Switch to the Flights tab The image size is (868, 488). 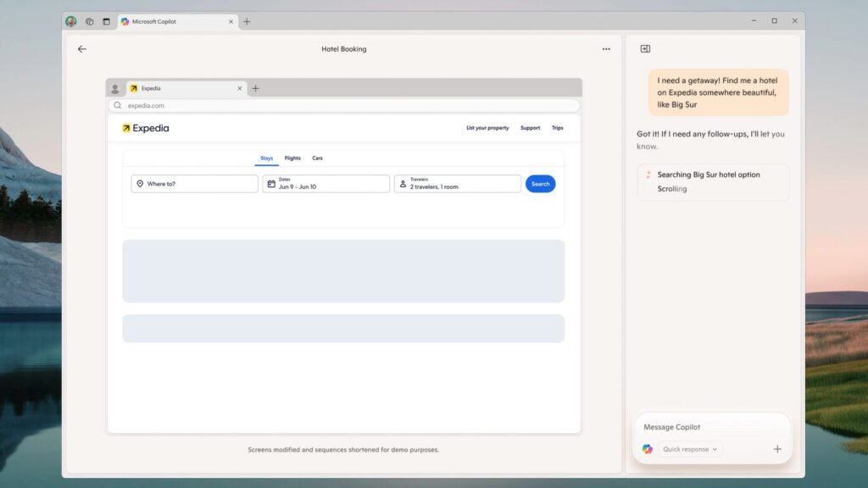pyautogui.click(x=292, y=158)
